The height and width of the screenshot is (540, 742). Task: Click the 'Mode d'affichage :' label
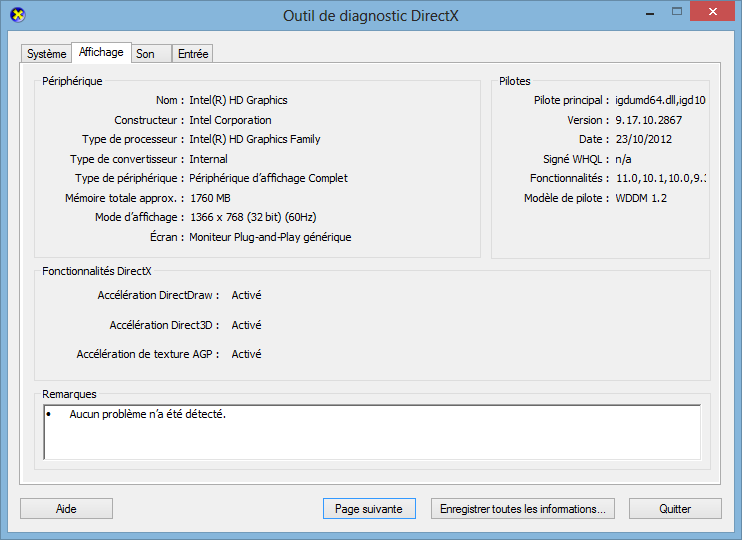[140, 217]
